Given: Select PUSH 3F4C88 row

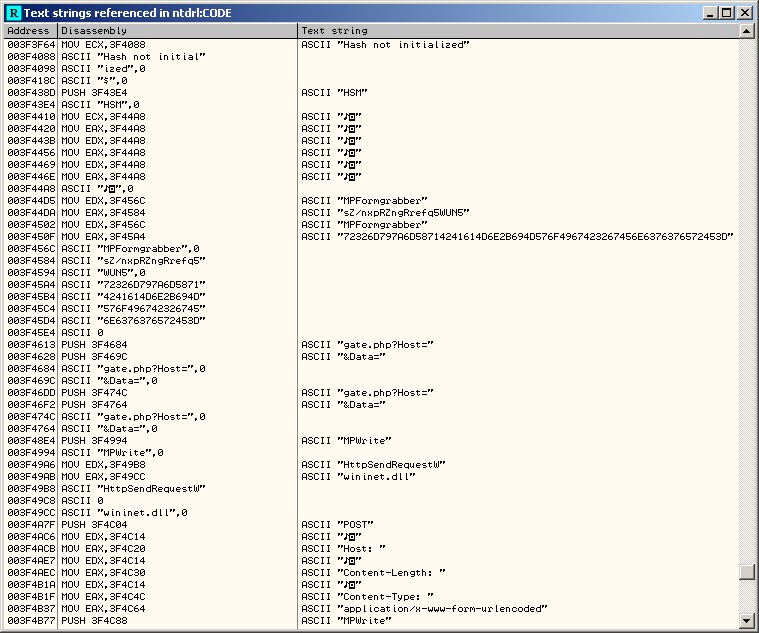Looking at the screenshot, I should click(372, 620).
